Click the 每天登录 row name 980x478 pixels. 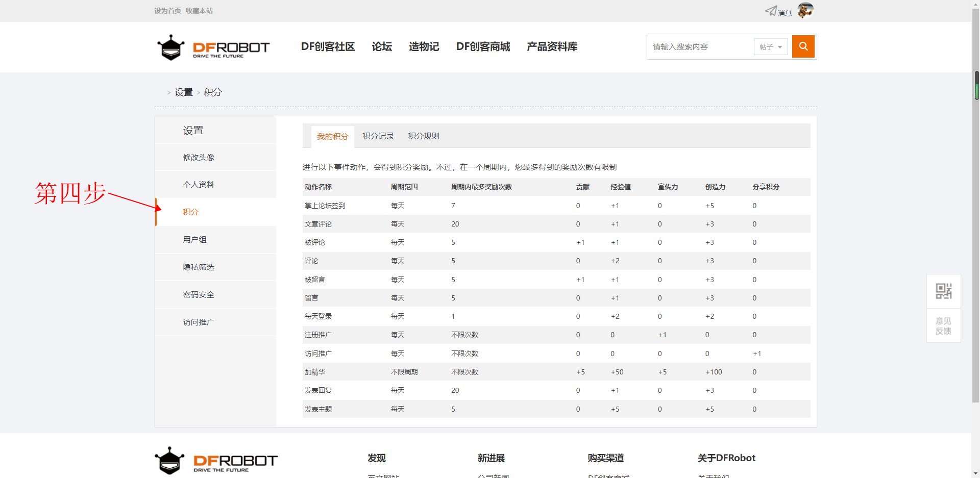click(x=318, y=316)
